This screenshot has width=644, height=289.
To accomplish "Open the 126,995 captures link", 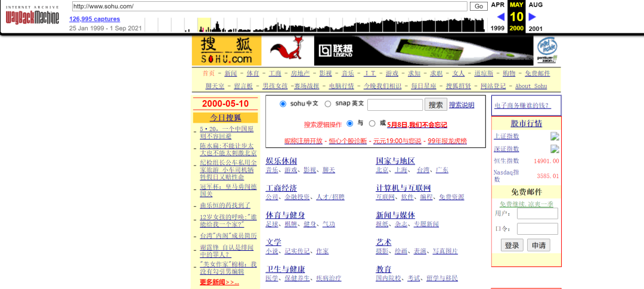I will 94,19.
